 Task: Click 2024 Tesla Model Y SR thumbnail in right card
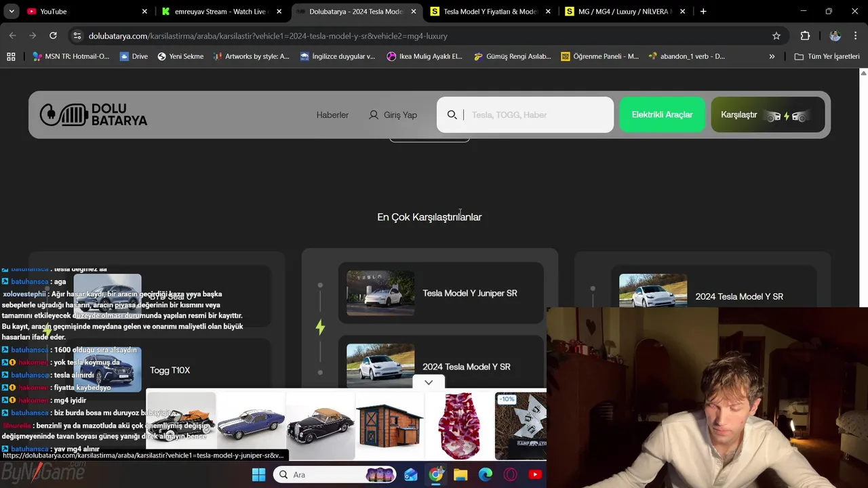[x=653, y=291]
